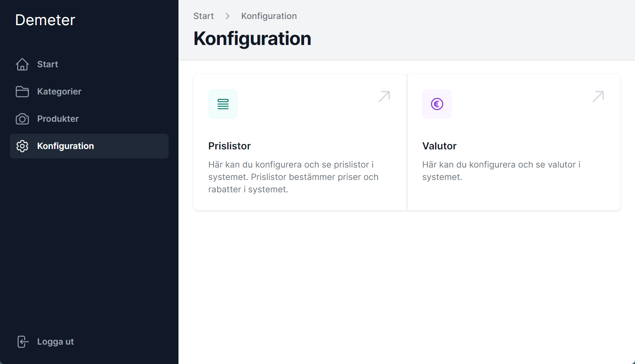Select Konfiguration label in the sidebar
635x364 pixels.
point(66,146)
